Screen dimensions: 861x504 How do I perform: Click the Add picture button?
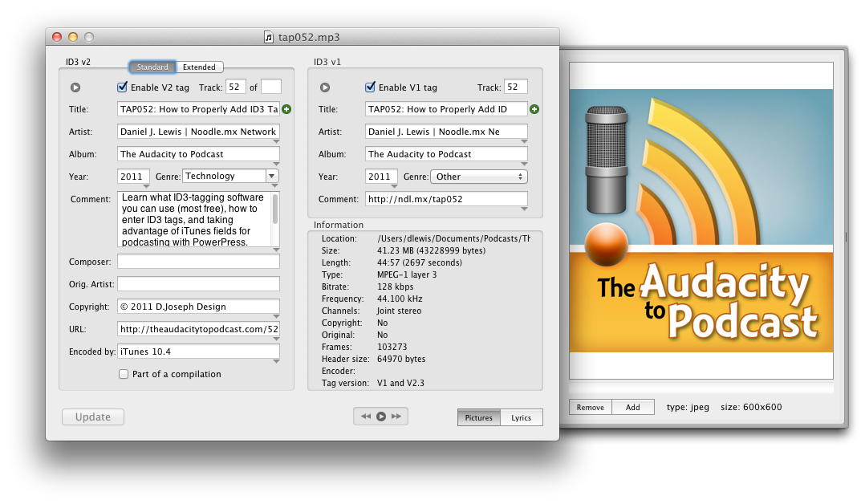click(633, 408)
